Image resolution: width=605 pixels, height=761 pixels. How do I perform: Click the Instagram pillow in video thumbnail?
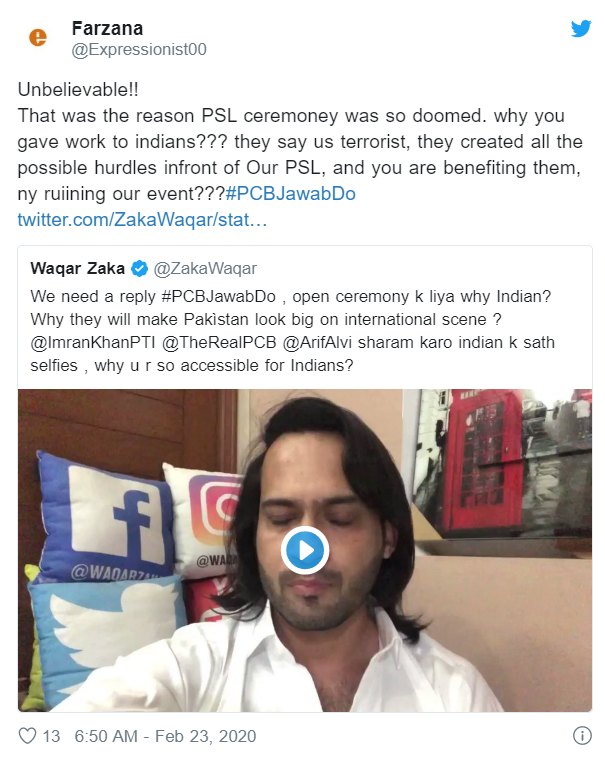[206, 519]
